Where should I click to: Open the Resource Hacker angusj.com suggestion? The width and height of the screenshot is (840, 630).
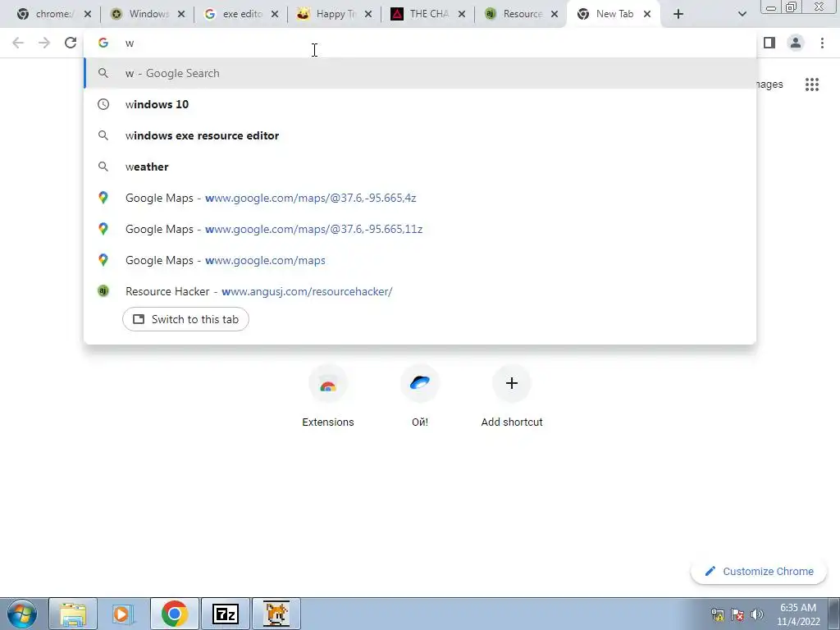coord(420,291)
